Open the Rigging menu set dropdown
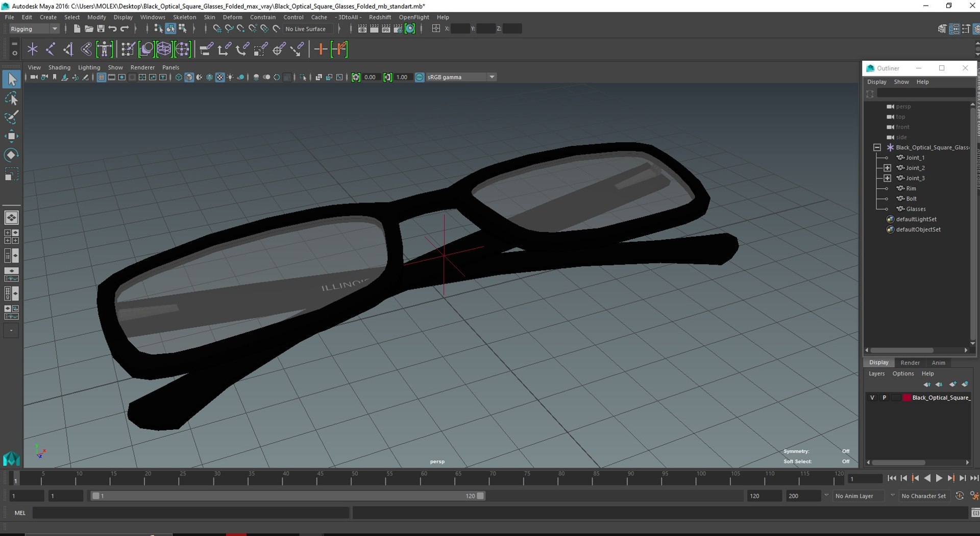 pyautogui.click(x=34, y=29)
